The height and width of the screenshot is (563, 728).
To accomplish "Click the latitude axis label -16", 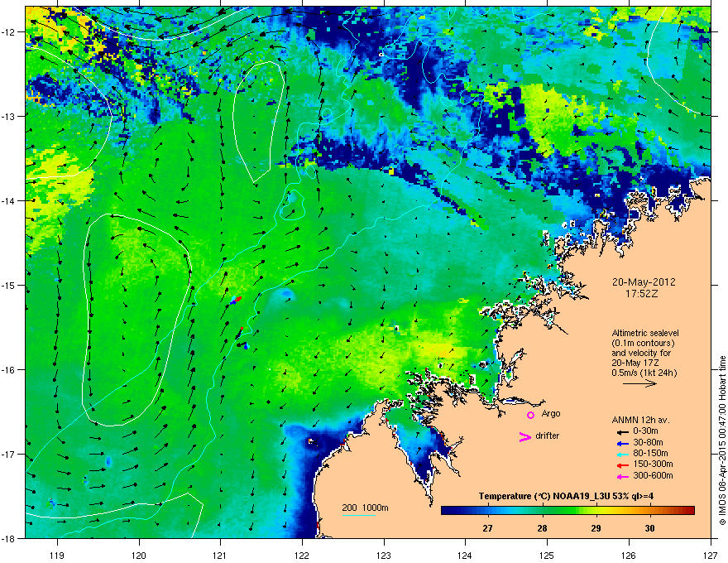I will (9, 370).
